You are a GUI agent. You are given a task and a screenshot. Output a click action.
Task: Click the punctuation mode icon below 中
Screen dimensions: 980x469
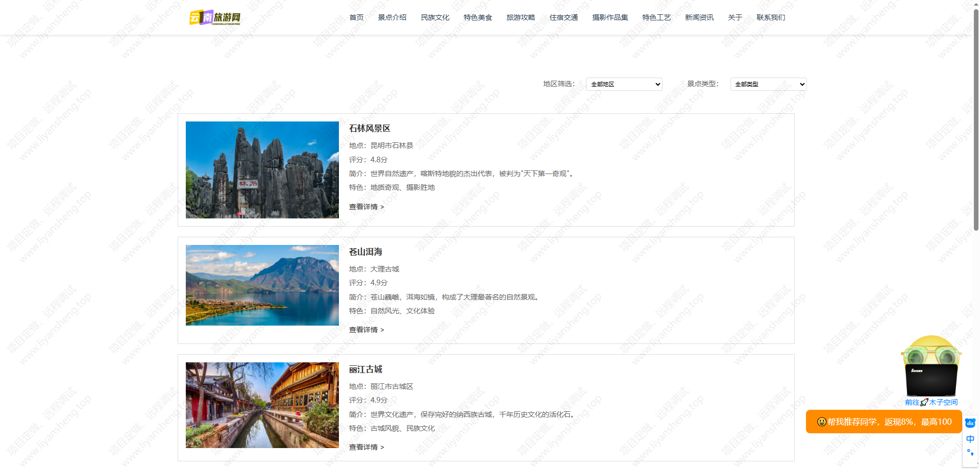point(970,453)
